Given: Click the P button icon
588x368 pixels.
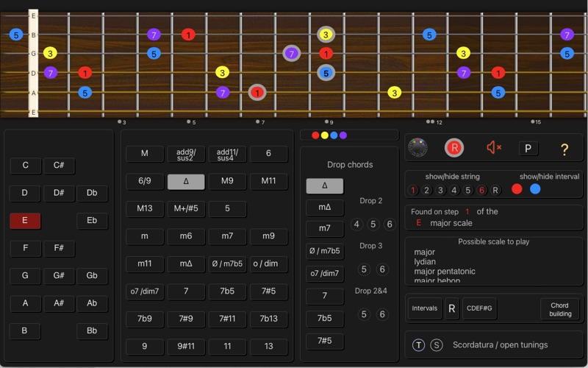Looking at the screenshot, I should click(528, 149).
